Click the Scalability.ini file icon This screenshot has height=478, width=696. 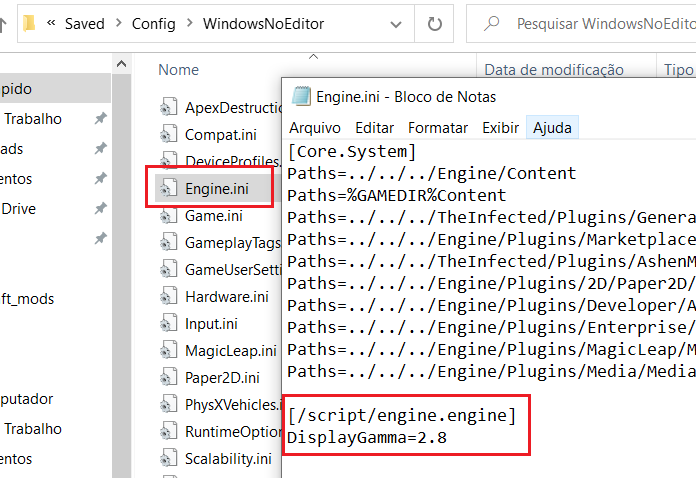[168, 459]
